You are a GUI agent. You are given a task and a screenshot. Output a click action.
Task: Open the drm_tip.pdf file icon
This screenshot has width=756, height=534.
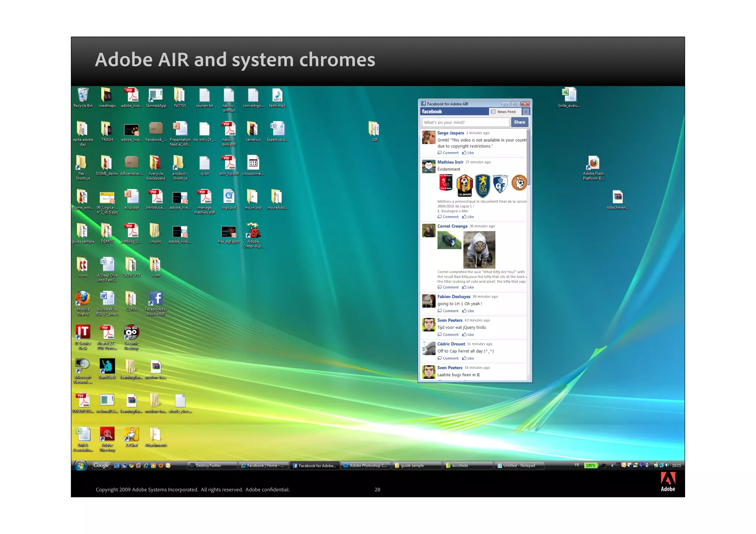[229, 165]
